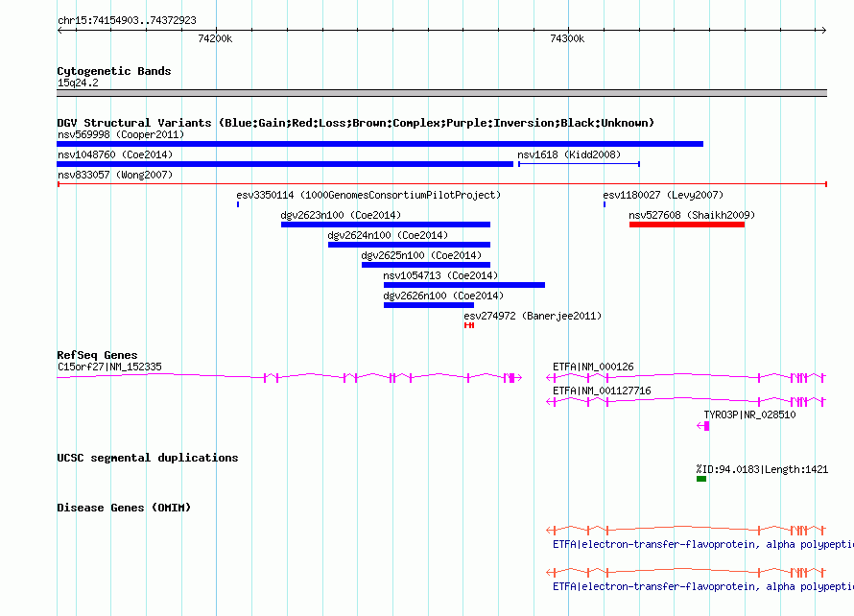Click the chr15:74154903..74372923 coordinates text
Screen dimensions: 854x616
tap(127, 21)
